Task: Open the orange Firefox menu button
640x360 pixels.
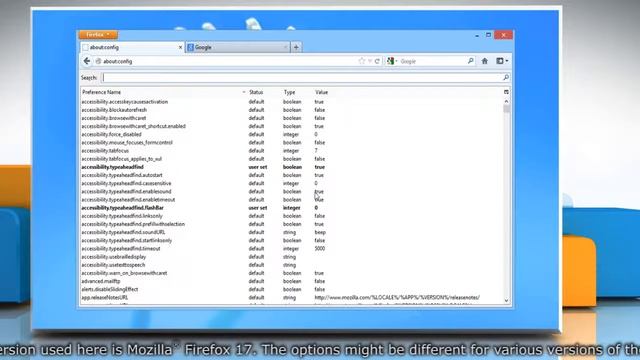Action: coord(98,35)
